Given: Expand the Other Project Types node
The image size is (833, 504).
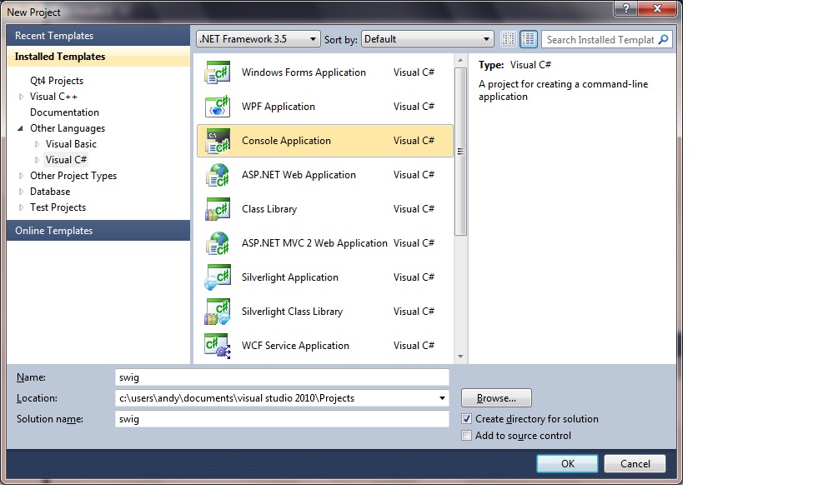Looking at the screenshot, I should [21, 176].
